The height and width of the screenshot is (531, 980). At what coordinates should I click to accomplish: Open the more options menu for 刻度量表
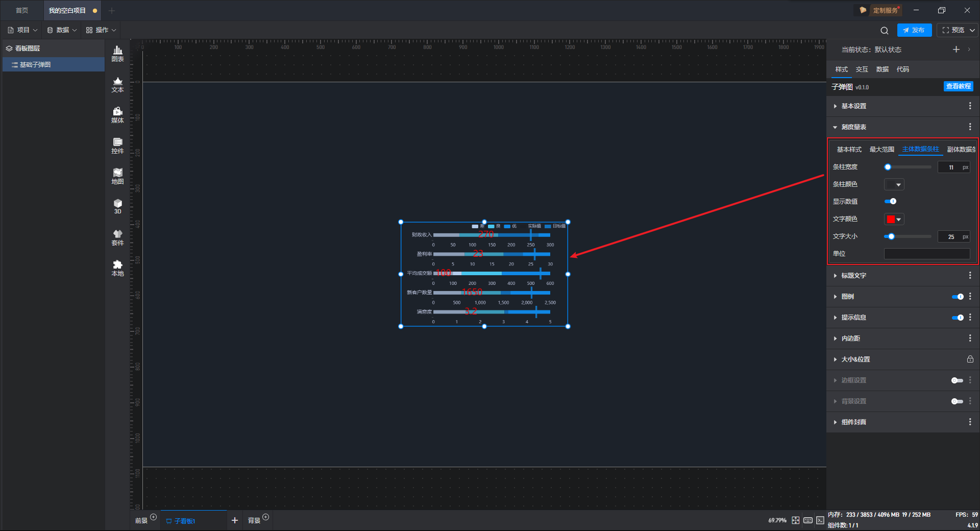(x=970, y=127)
